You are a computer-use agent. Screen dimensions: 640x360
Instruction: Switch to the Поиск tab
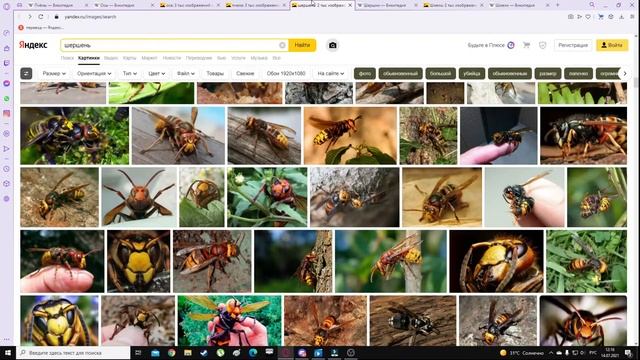(67, 58)
